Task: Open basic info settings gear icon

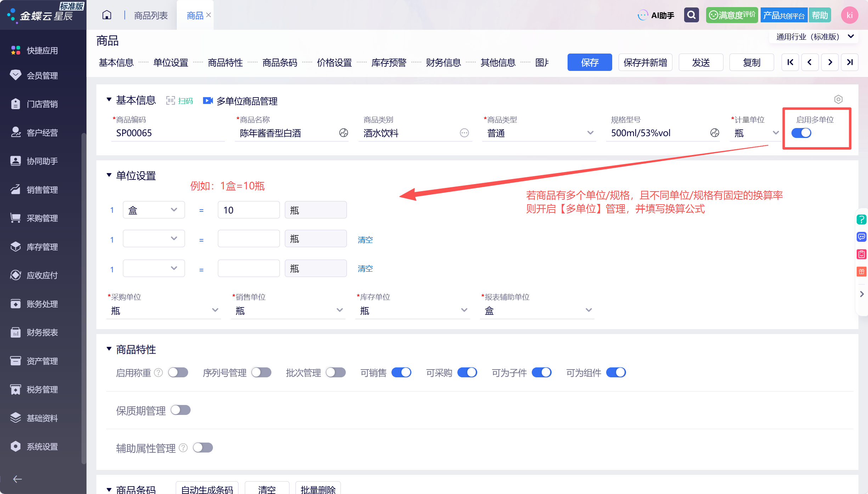Action: pyautogui.click(x=838, y=99)
